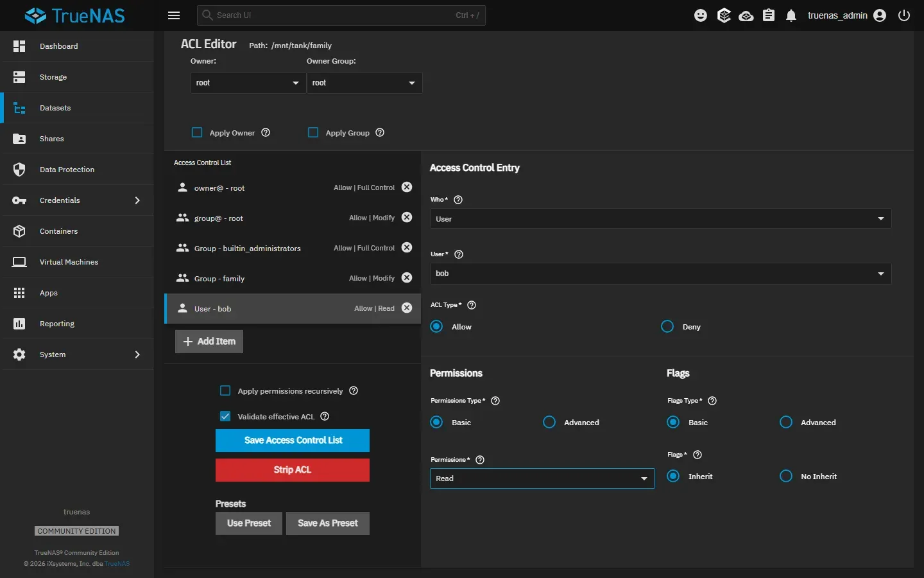Toggle the hamburger sidebar menu icon

[x=174, y=15]
